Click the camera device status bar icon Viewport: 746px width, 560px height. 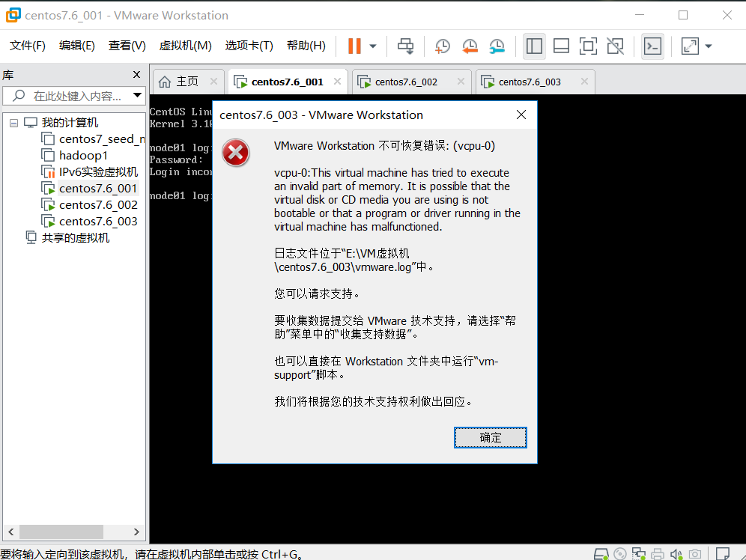(x=695, y=554)
